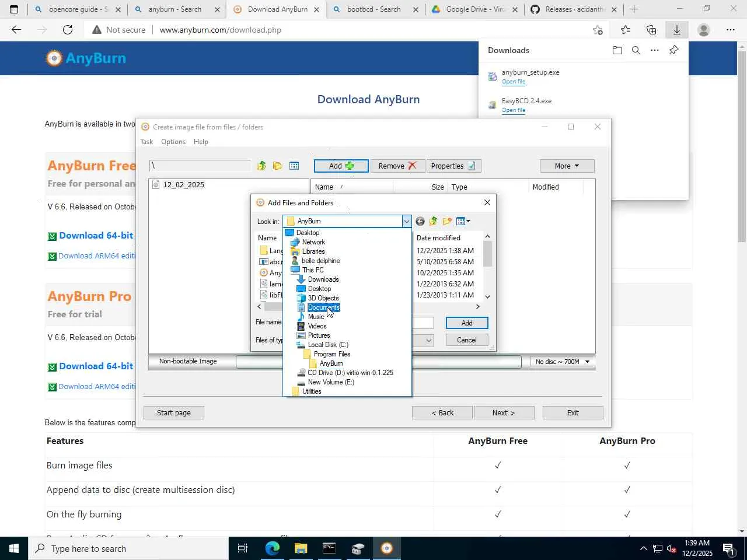Click the up-folder icon in AnyBurn main toolbar

[x=261, y=166]
